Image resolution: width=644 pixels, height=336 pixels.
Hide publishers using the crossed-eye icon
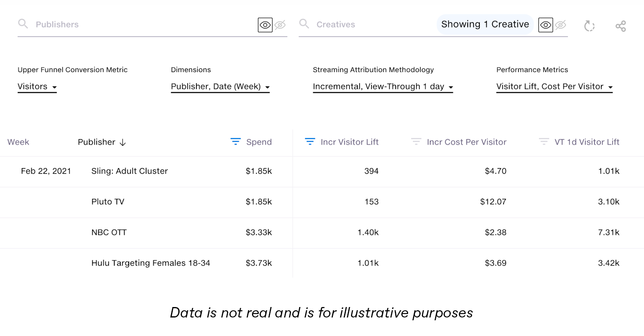pyautogui.click(x=280, y=25)
